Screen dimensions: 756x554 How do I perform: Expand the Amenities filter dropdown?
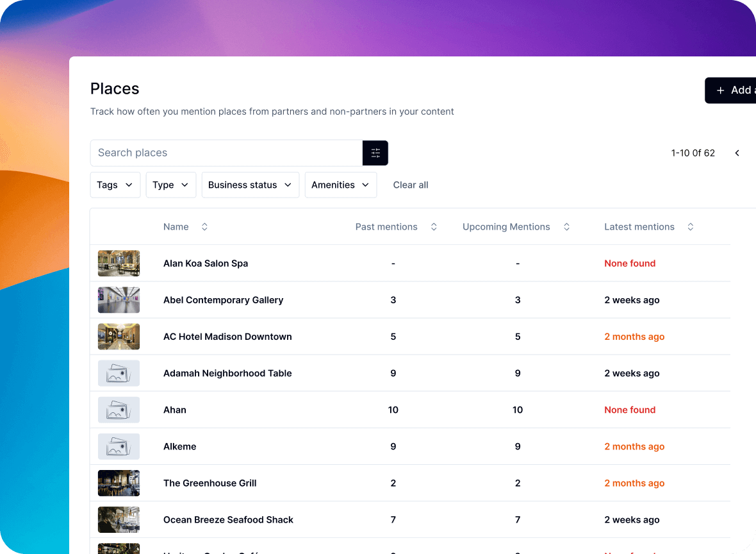click(340, 185)
